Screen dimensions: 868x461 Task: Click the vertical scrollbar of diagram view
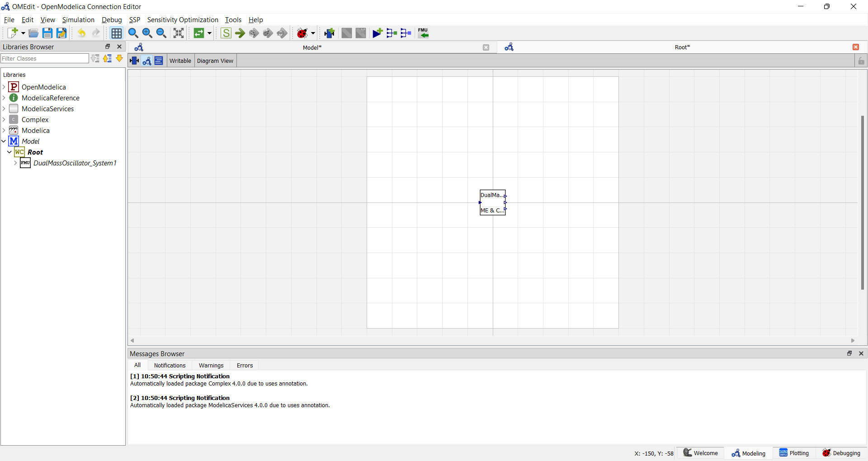pyautogui.click(x=862, y=202)
